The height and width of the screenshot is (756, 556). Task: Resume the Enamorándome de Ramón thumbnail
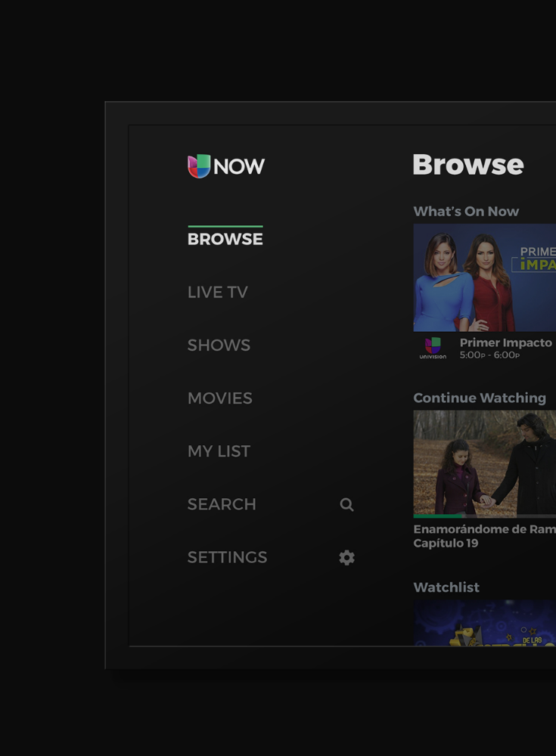(x=484, y=463)
